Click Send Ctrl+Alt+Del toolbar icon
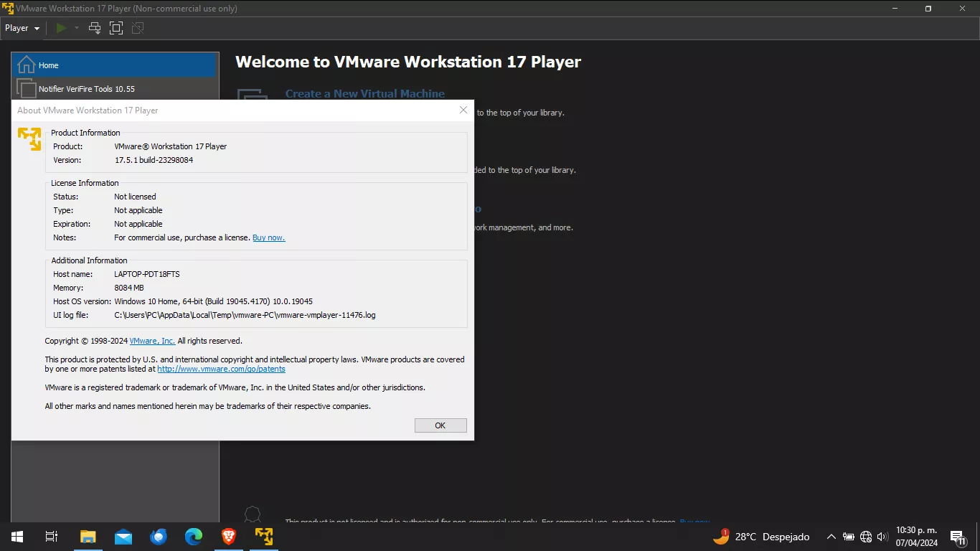This screenshot has width=980, height=551. pos(95,28)
